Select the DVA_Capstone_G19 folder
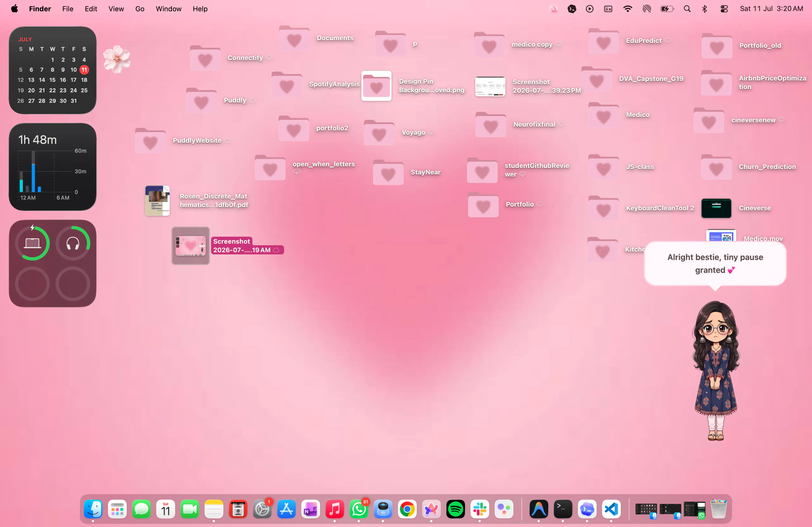 pos(597,79)
